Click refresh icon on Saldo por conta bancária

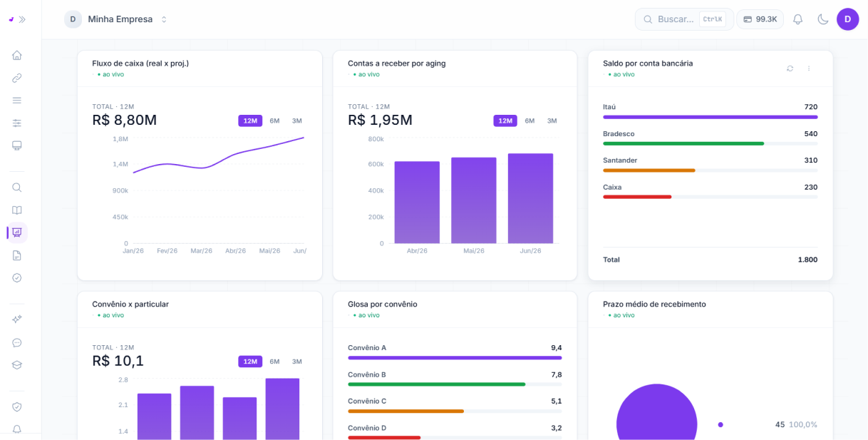[x=790, y=68]
